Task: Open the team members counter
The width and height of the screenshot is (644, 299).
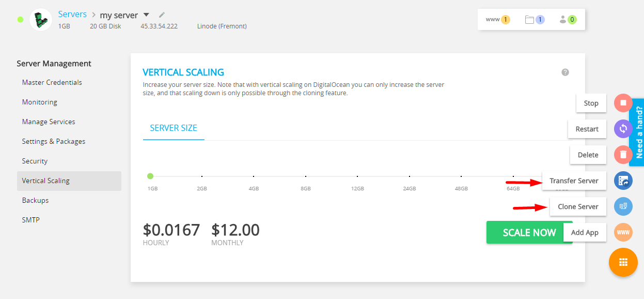Action: pyautogui.click(x=568, y=20)
